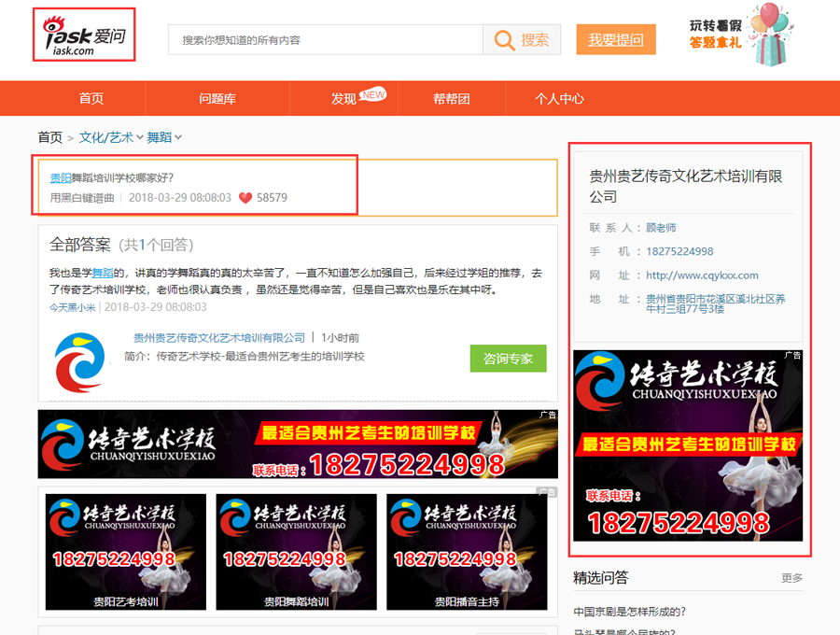Click the 广告 label on the wide banner

548,416
